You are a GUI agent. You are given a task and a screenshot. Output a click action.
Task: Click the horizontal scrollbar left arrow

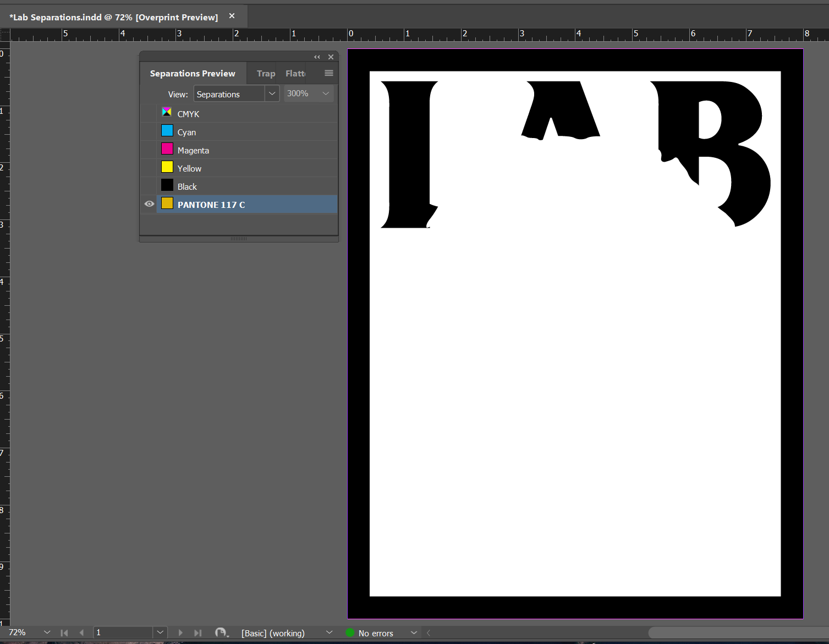(429, 633)
